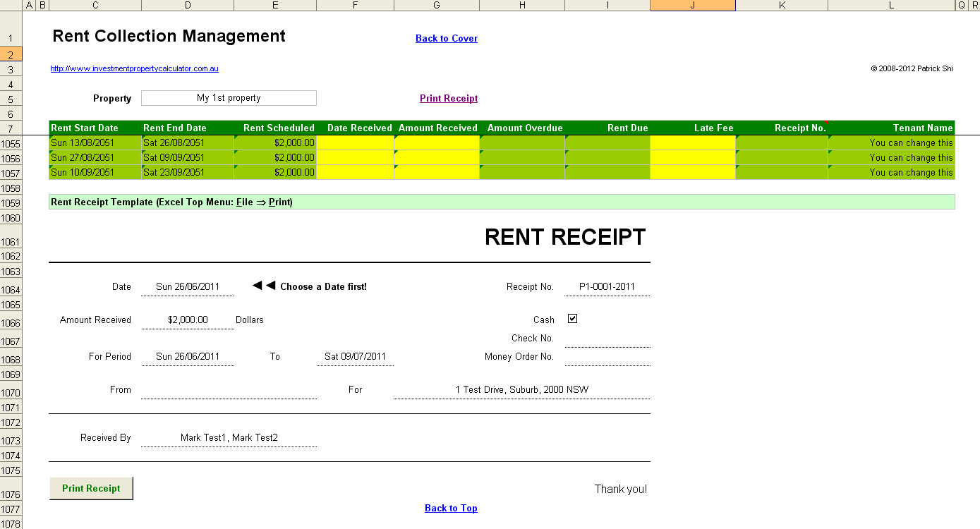Click Amount Received cell in row 1056
Image resolution: width=980 pixels, height=529 pixels.
tap(437, 158)
